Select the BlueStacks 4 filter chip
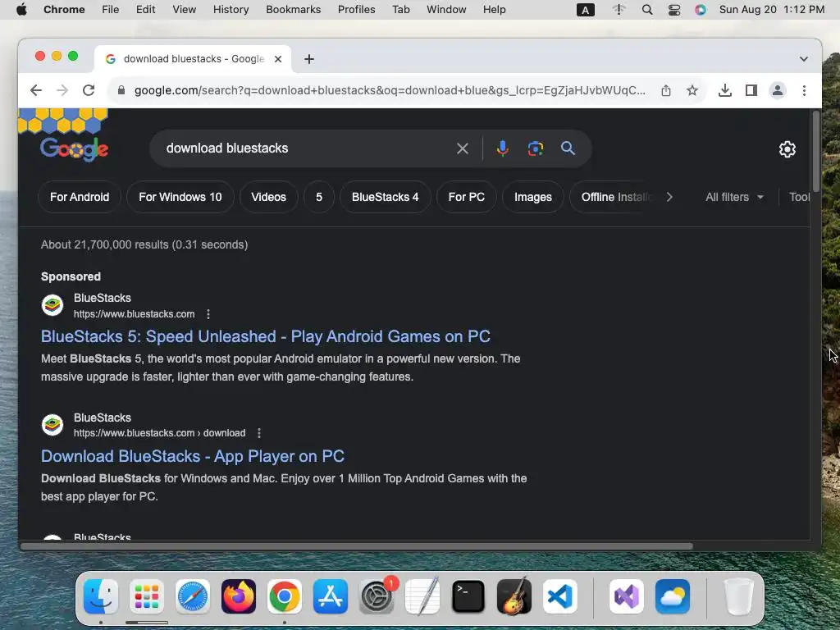The height and width of the screenshot is (630, 840). [x=386, y=197]
